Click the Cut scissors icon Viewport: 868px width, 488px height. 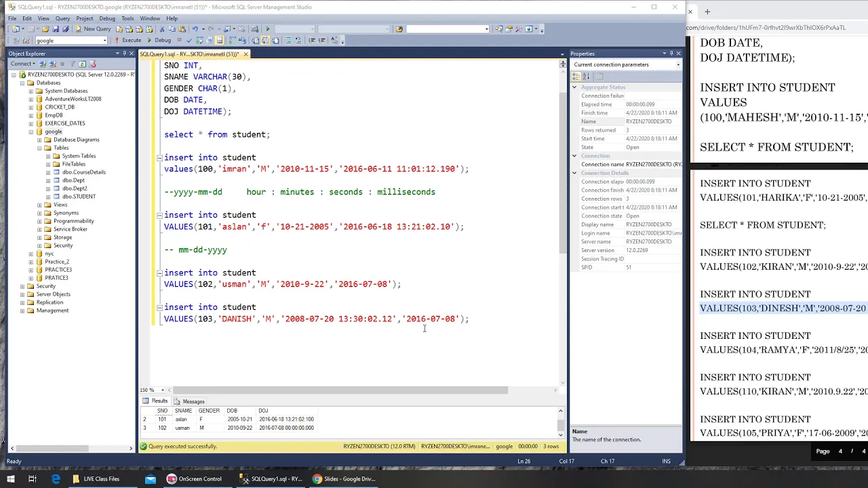(161, 29)
